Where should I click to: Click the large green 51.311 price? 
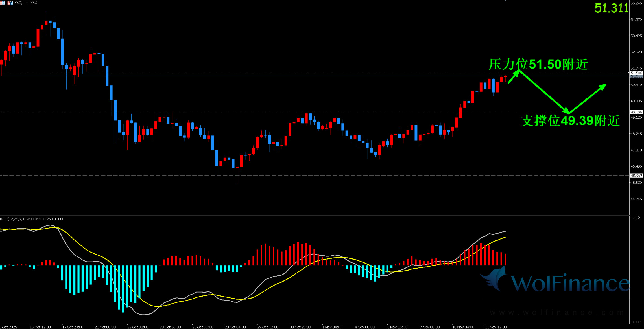(611, 8)
